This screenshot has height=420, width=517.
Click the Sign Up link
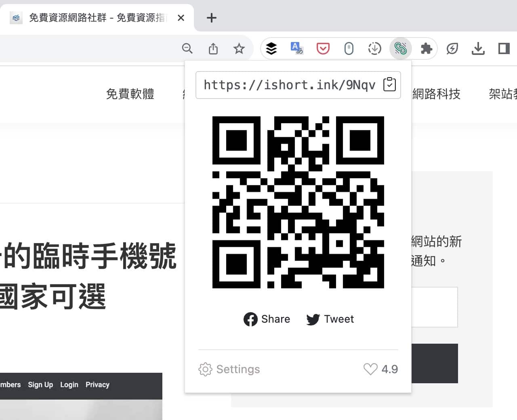coord(40,384)
